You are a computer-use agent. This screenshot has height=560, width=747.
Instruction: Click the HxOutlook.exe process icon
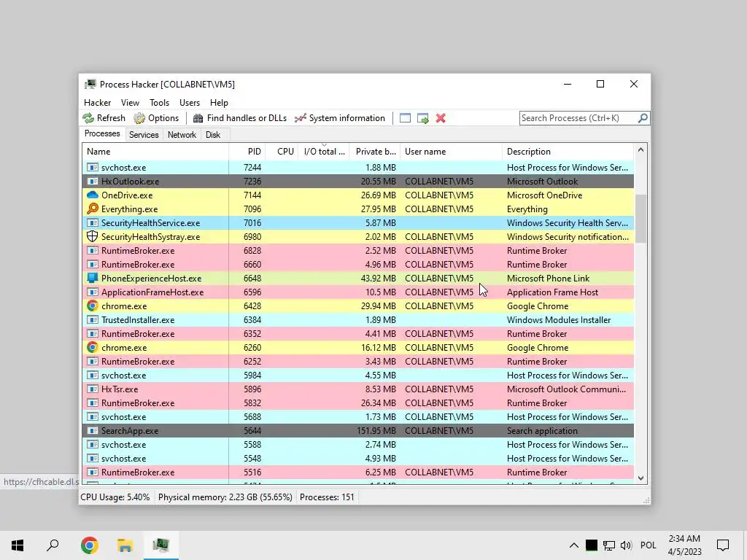pos(93,182)
